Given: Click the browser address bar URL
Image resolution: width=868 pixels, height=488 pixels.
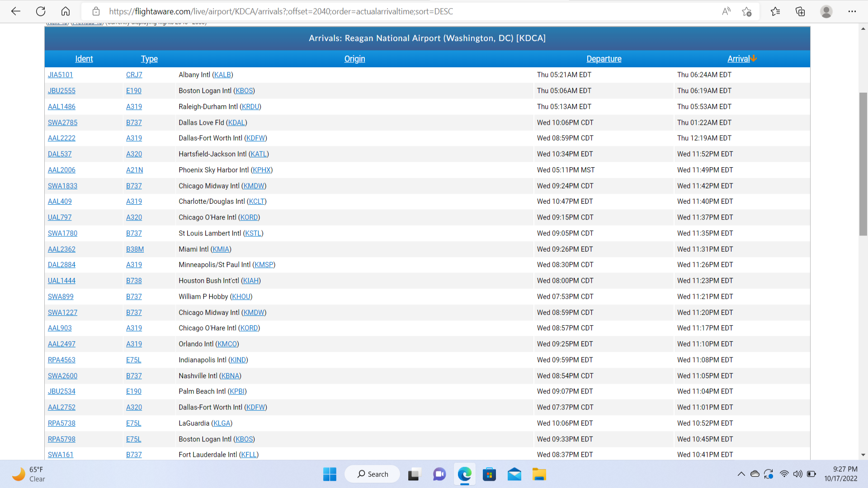Looking at the screenshot, I should click(281, 11).
